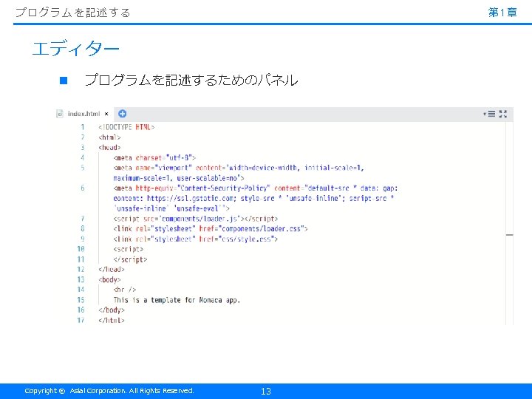Viewport: 532px width, 399px height.
Task: Click the index.html file icon
Action: coord(60,114)
